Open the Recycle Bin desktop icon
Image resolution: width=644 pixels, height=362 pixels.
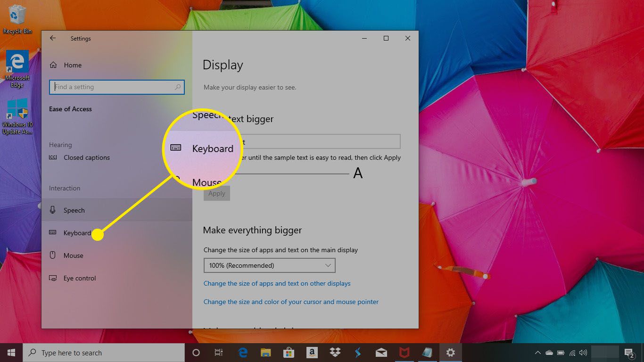point(17,20)
